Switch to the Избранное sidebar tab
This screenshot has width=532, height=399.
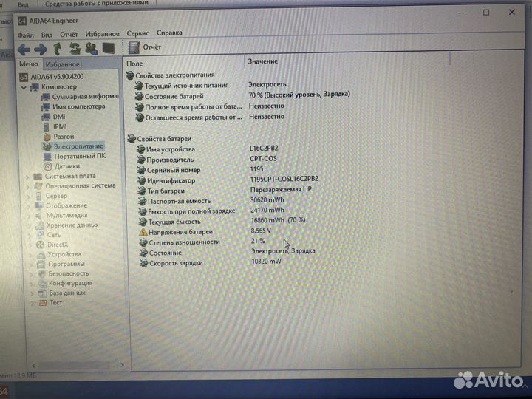(62, 64)
